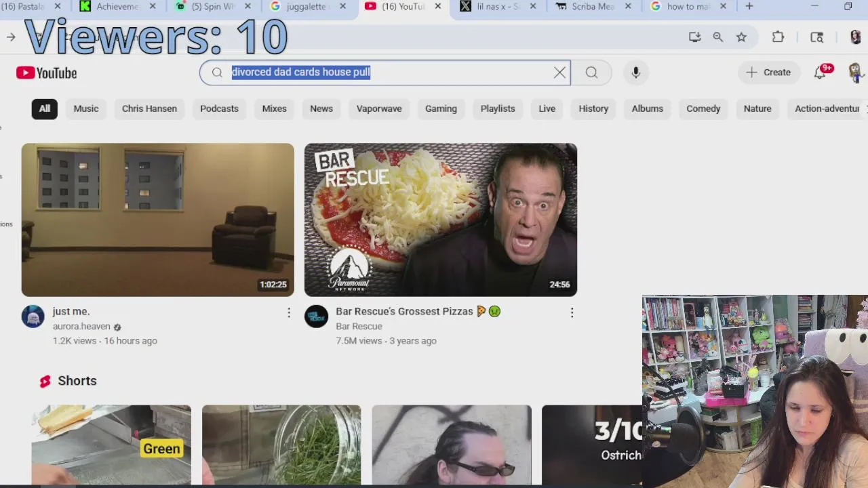Visit the Bar Rescue channel name

coord(359,326)
